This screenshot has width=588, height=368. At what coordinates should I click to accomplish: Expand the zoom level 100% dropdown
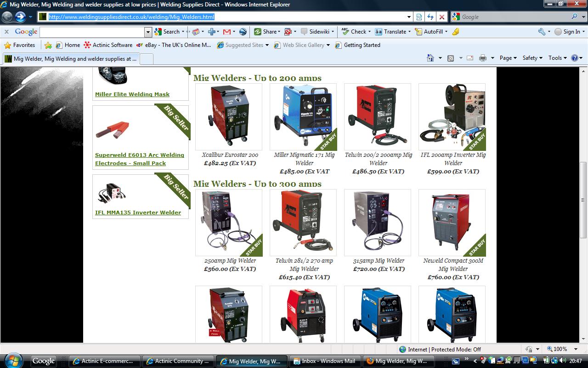pos(576,349)
